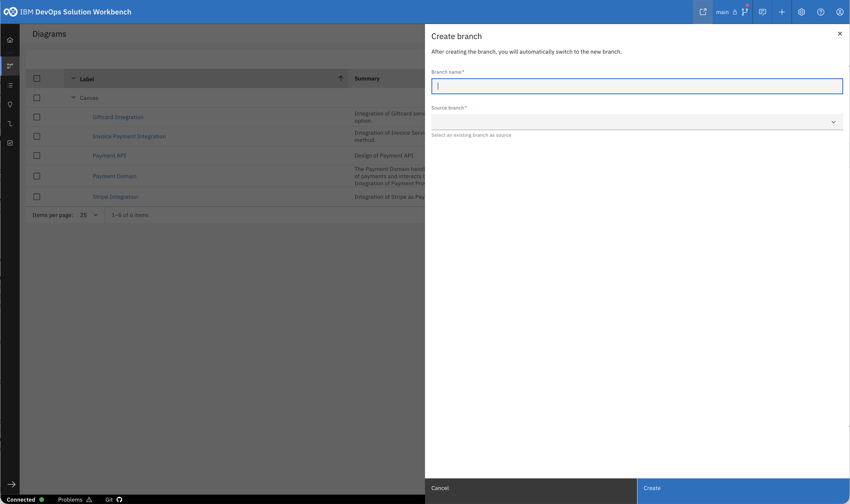850x504 pixels.
Task: Open the external link icon in header
Action: coord(703,12)
